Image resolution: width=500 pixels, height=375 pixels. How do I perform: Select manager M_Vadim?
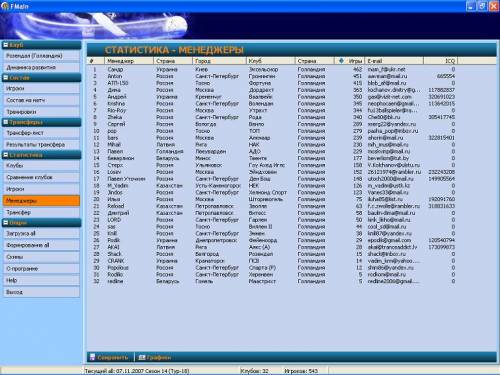pyautogui.click(x=117, y=186)
